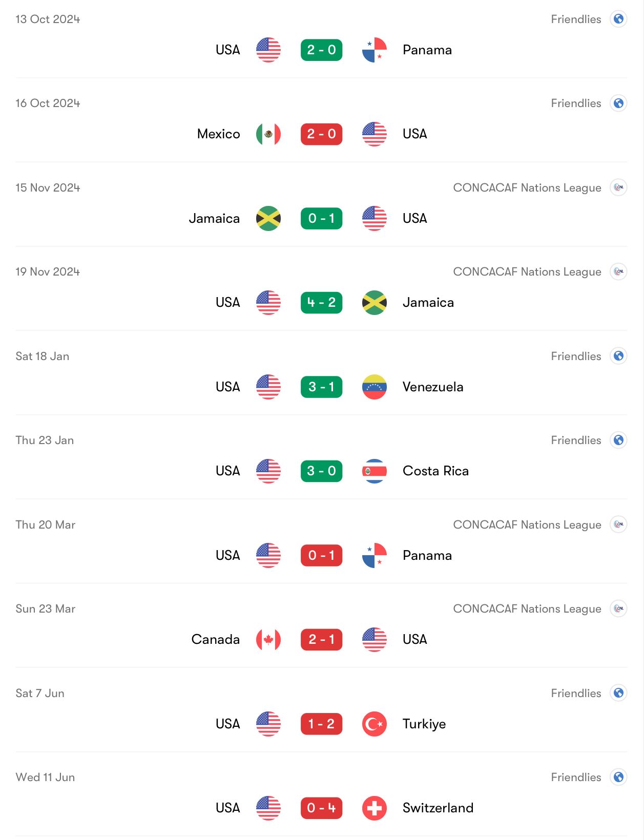The height and width of the screenshot is (840, 644).
Task: Click the Costa Rica flag icon
Action: [375, 471]
